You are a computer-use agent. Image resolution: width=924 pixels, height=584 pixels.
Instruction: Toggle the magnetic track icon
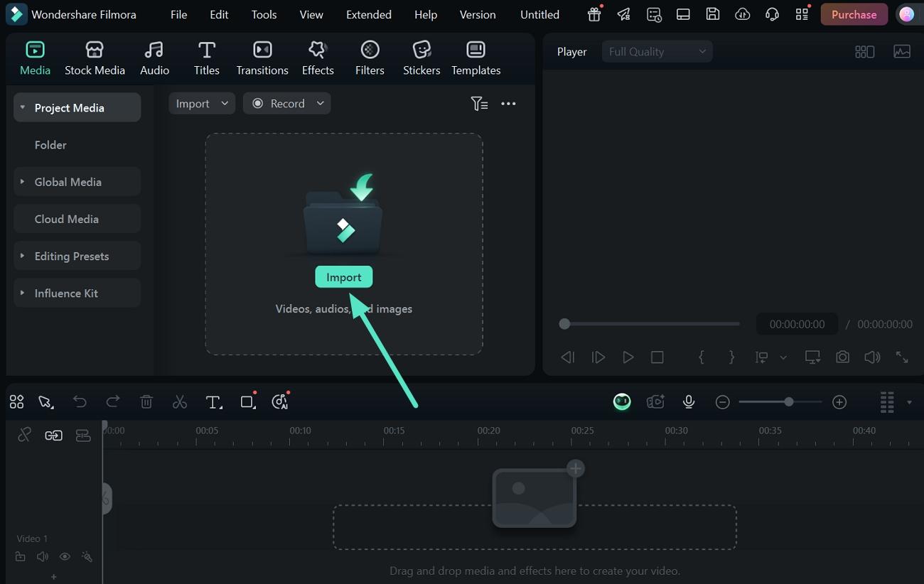point(83,436)
